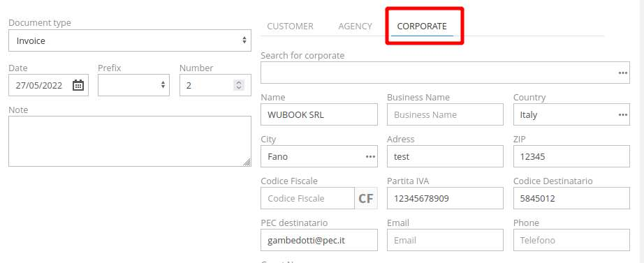644x263 pixels.
Task: Click the Note textarea resize handle
Action: (x=247, y=162)
